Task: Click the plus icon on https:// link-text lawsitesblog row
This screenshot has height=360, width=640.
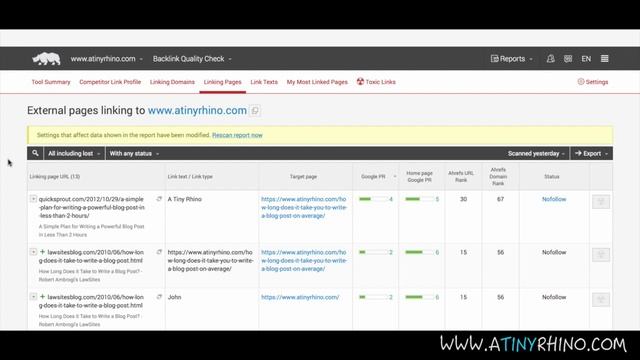Action: tap(42, 252)
